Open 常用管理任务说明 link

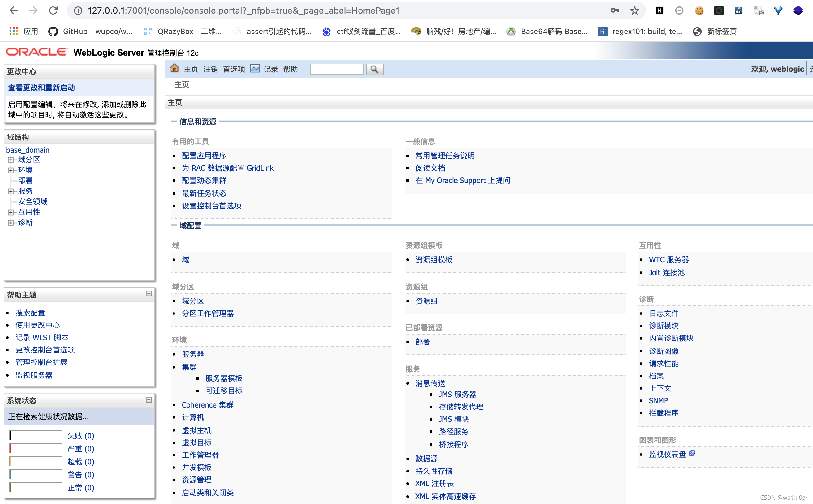(x=445, y=156)
